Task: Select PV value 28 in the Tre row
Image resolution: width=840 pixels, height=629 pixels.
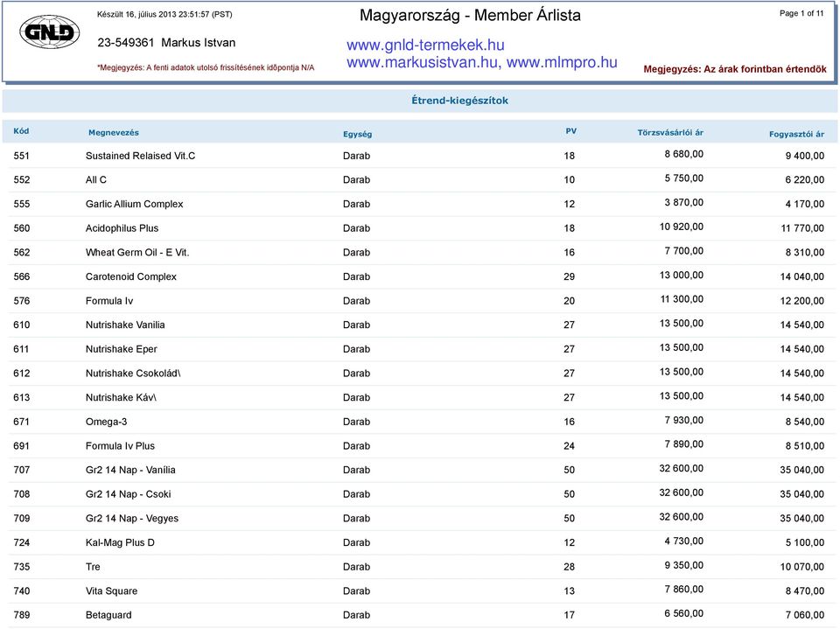Action: click(569, 567)
